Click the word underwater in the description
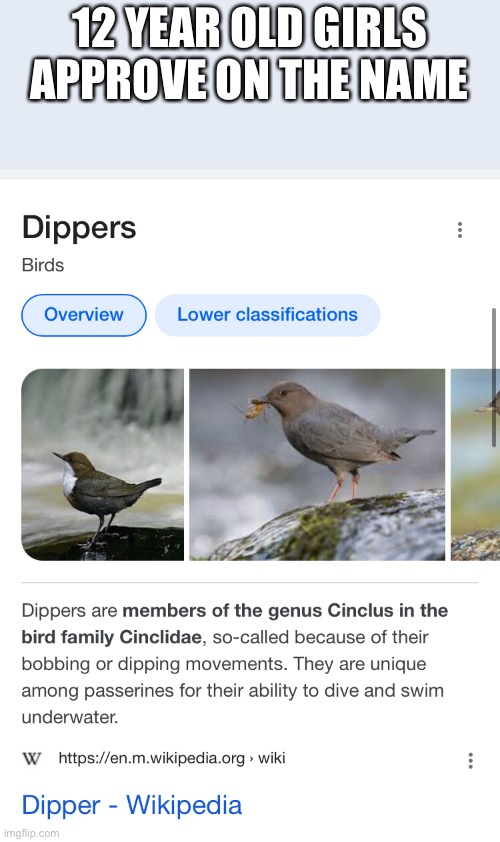Viewport: 500px width, 842px height. 70,717
